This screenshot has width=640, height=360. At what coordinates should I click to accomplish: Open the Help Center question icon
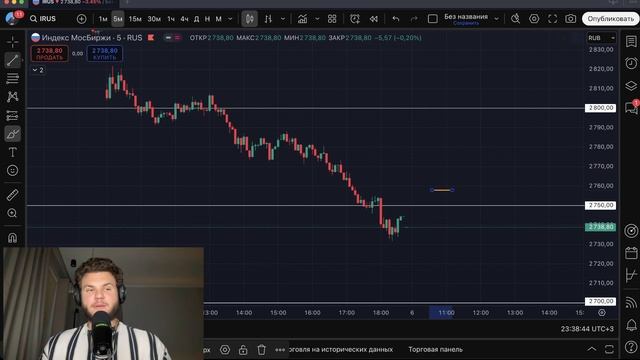(631, 347)
